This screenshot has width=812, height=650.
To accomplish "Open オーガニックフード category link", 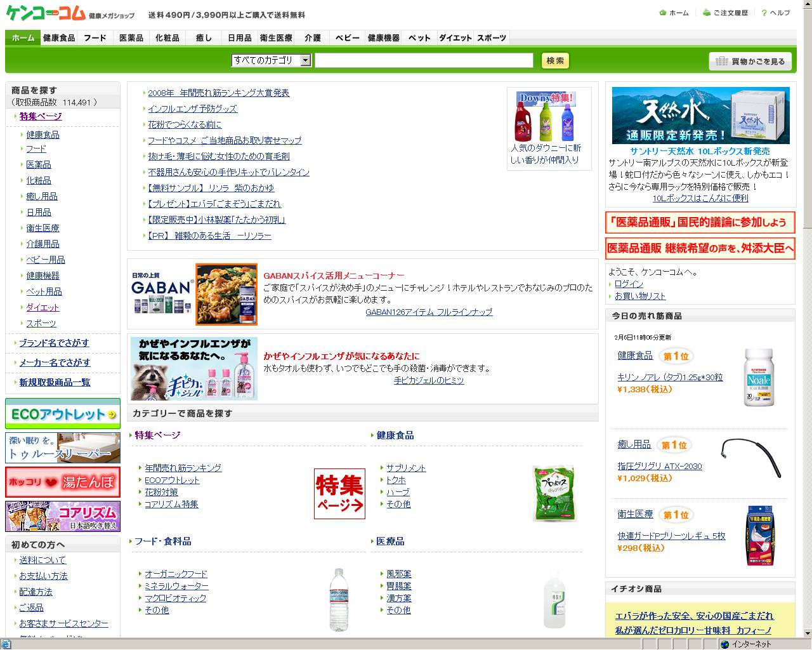I will (x=176, y=574).
